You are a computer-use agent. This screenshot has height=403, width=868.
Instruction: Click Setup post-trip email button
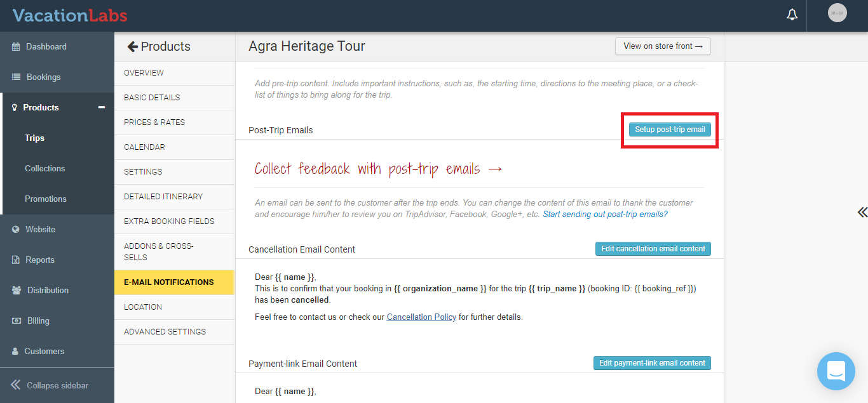point(670,129)
